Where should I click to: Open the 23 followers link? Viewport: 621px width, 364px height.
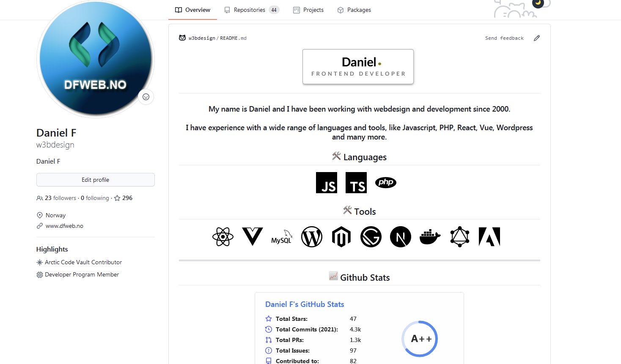57,198
